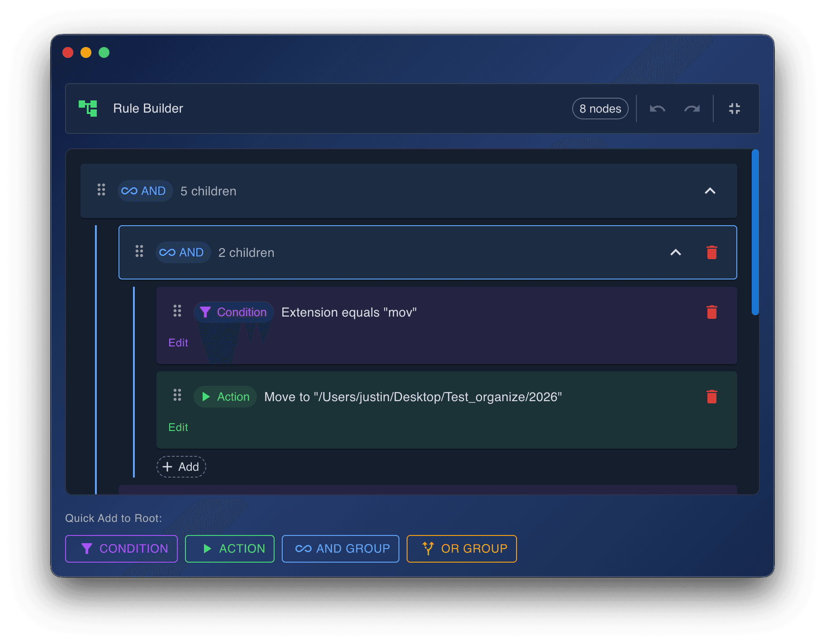Viewport: 825px width, 644px height.
Task: Click the drag handle of the root AND group
Action: pos(101,190)
